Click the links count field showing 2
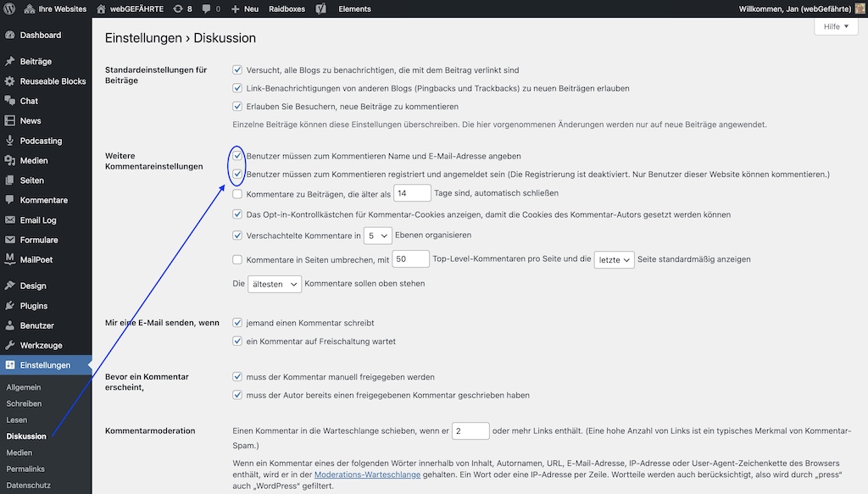 click(470, 431)
